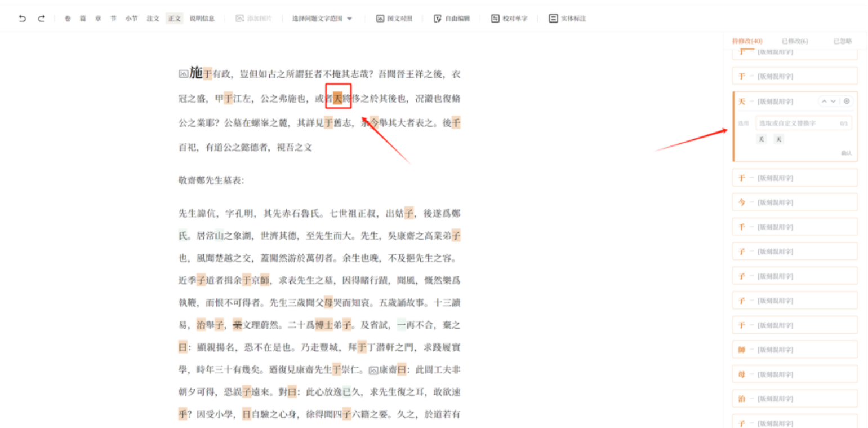868x428 pixels.
Task: Open 图文对照 image-text comparison view
Action: [394, 19]
